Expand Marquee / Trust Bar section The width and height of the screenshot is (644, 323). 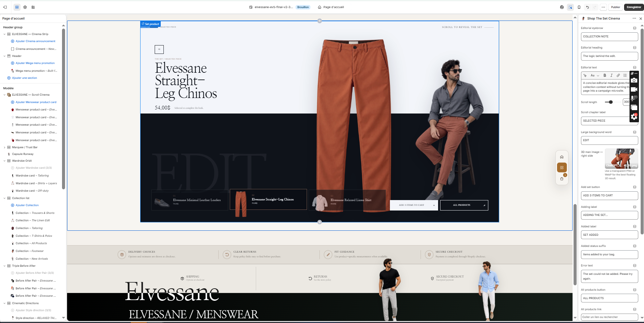tap(4, 147)
